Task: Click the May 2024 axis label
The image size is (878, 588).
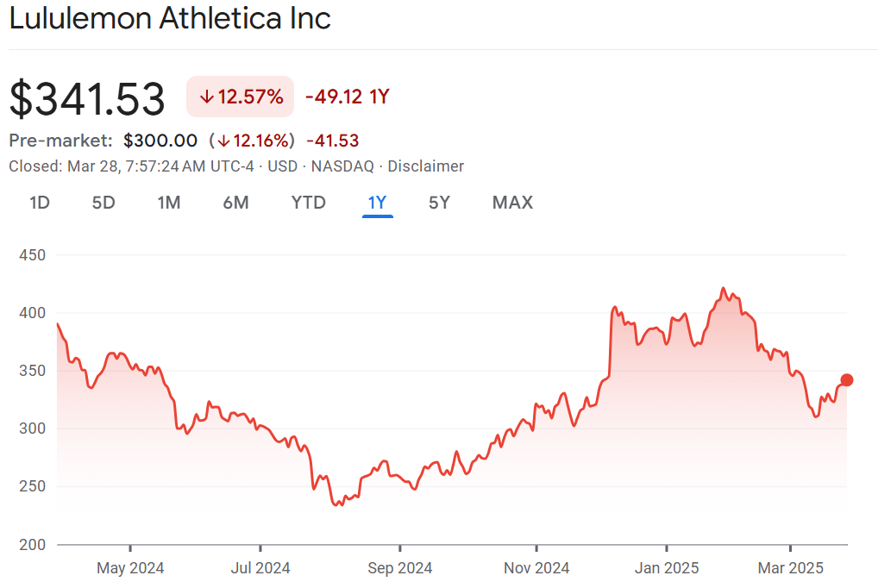Action: pyautogui.click(x=130, y=568)
